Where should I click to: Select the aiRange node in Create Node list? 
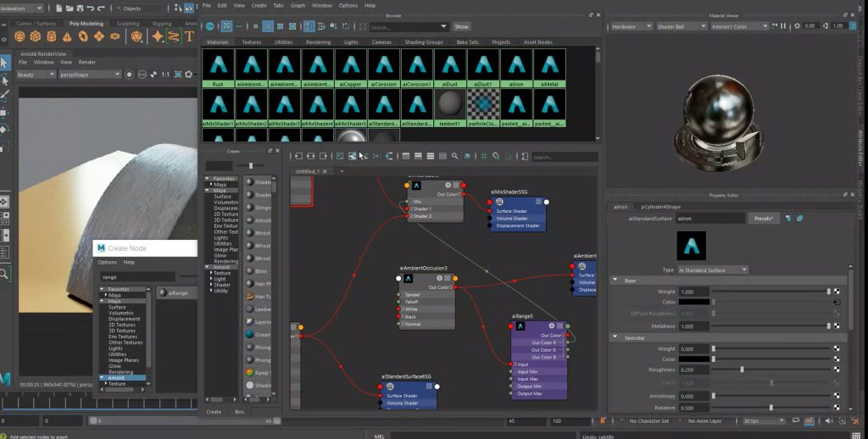(x=176, y=292)
